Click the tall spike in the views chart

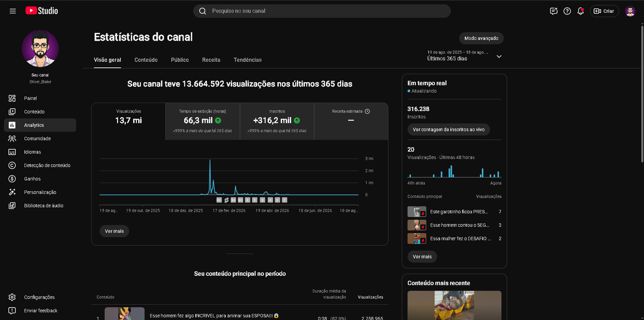pos(210,177)
